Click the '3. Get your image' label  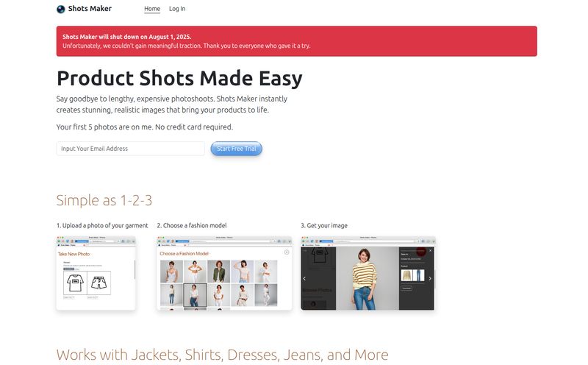point(324,226)
